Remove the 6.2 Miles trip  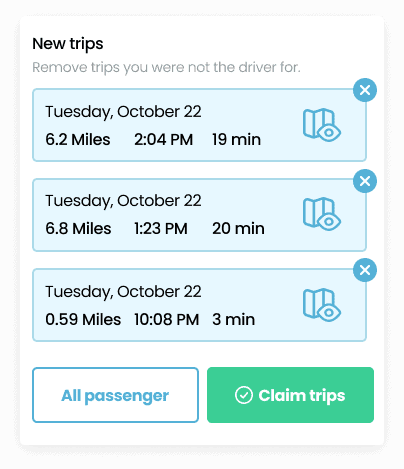pos(365,90)
